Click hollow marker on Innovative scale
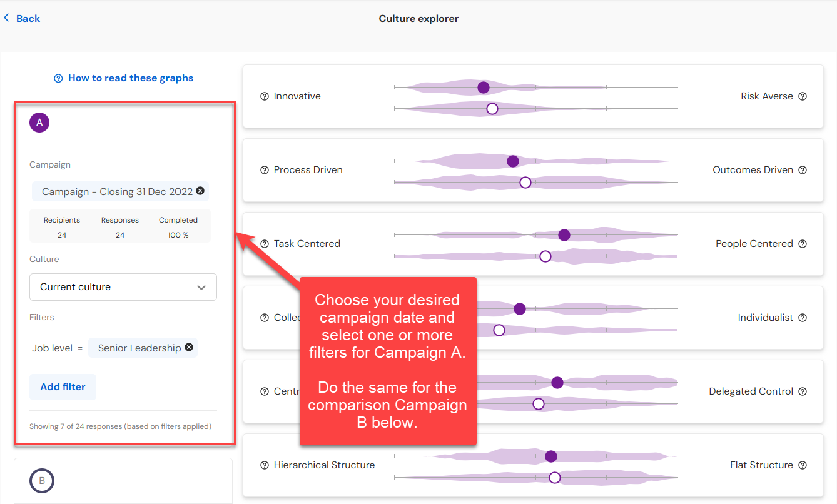This screenshot has width=837, height=504. click(492, 109)
